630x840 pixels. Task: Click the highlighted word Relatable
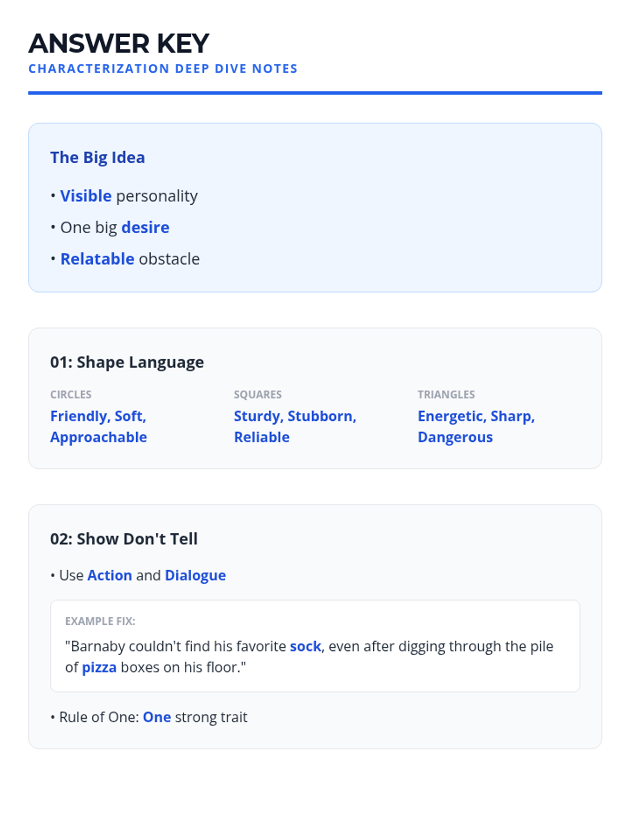97,259
